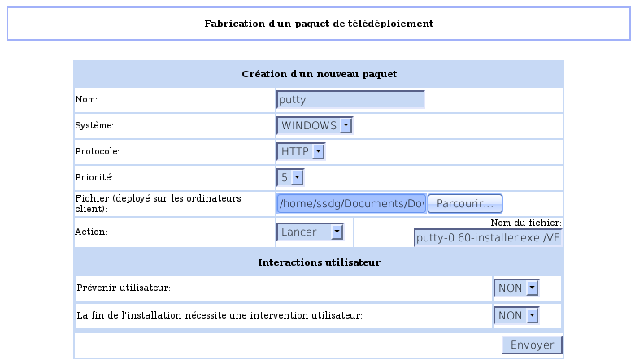This screenshot has width=635, height=364.
Task: Click the Système: label text
Action: (94, 126)
